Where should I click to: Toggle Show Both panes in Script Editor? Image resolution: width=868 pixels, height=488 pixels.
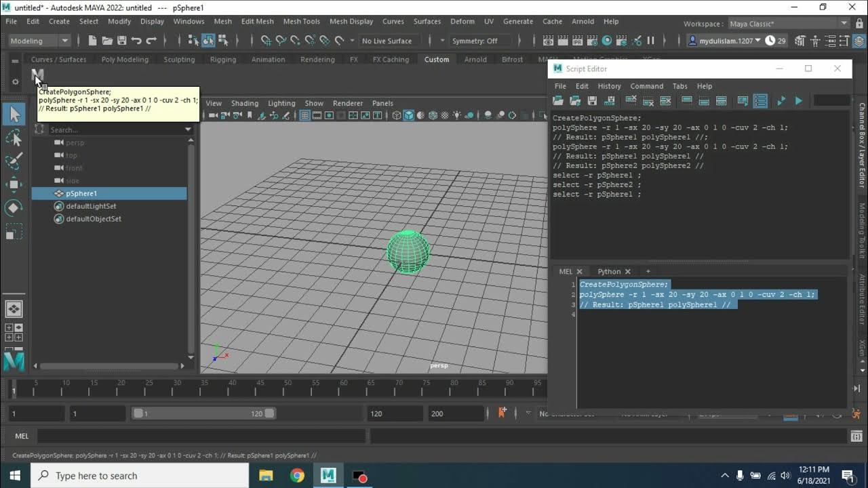point(721,101)
